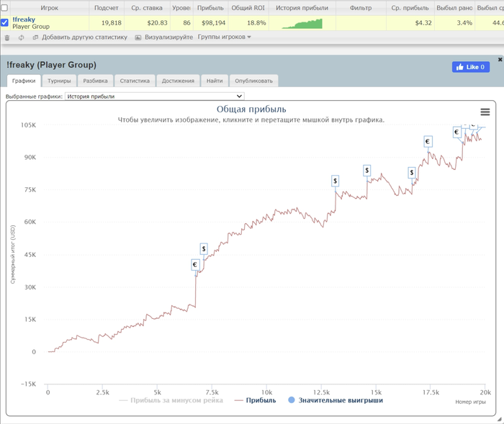
Task: Toggle the Прибыль legend series
Action: [x=255, y=400]
